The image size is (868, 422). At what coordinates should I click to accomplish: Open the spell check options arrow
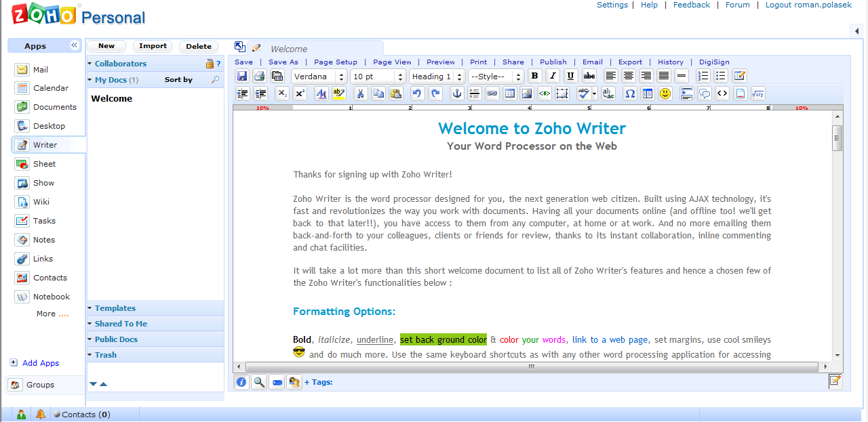coord(594,94)
